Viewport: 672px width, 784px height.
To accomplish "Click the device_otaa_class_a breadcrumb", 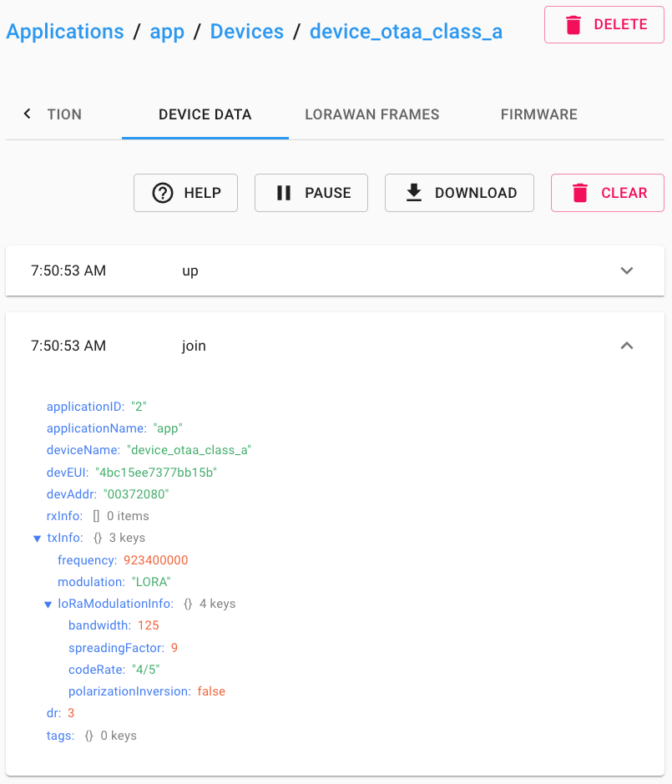I will click(x=406, y=32).
